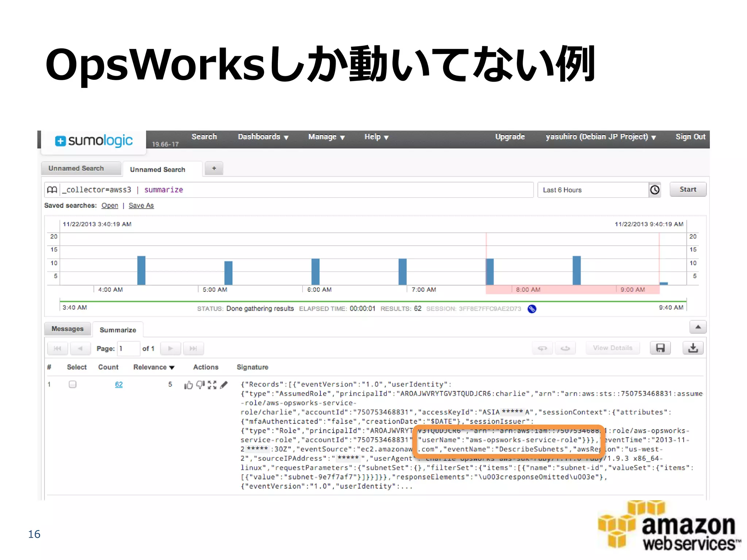Click the 8:00 AM label in the selected range
747x560 pixels.
528,290
